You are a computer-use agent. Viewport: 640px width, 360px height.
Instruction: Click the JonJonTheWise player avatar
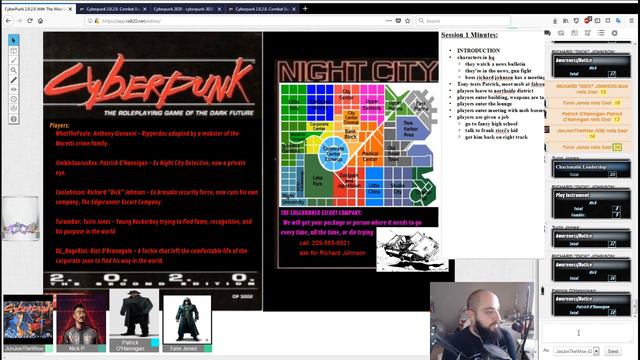click(28, 320)
